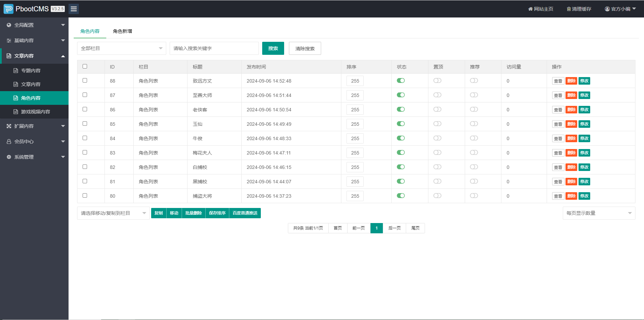The width and height of the screenshot is (644, 320).
Task: Click 修改 for the 牛俊 row
Action: 584,138
